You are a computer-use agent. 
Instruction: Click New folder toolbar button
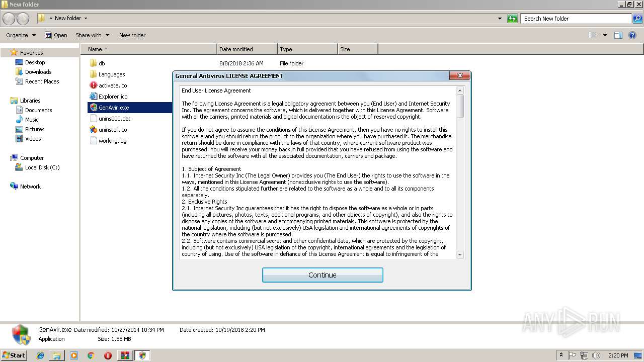132,35
